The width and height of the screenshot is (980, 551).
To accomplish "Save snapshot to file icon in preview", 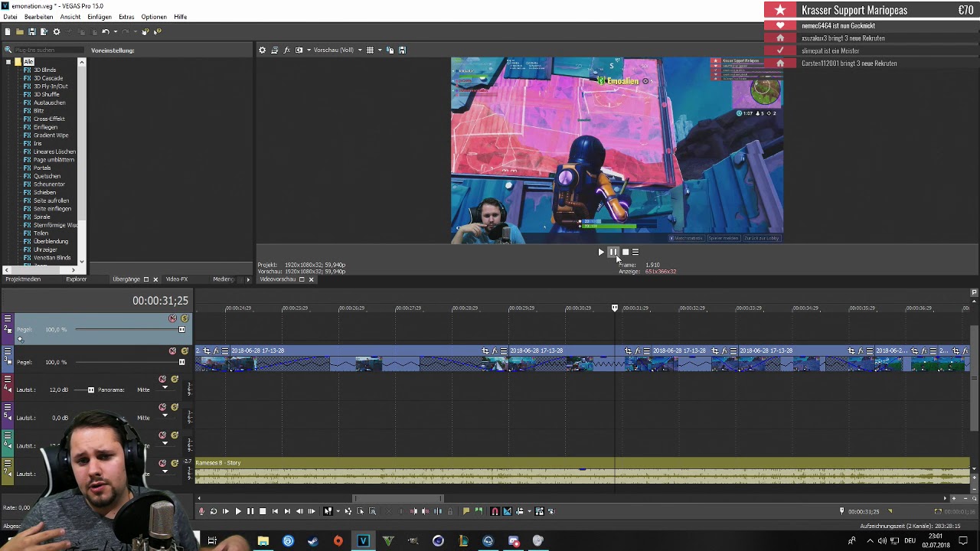I will [403, 51].
